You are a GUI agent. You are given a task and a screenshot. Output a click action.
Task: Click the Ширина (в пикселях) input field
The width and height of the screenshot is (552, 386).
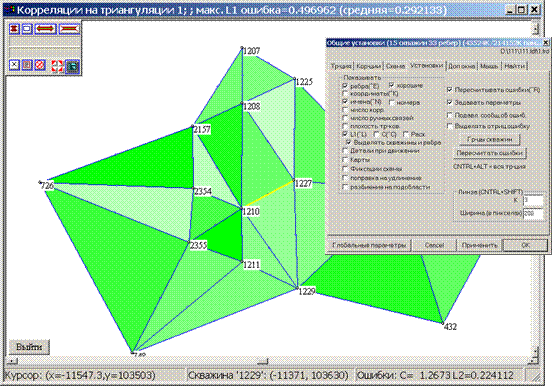coord(533,213)
